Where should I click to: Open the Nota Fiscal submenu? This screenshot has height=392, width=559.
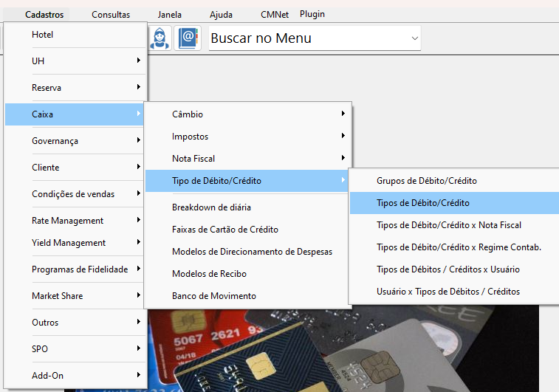(248, 159)
